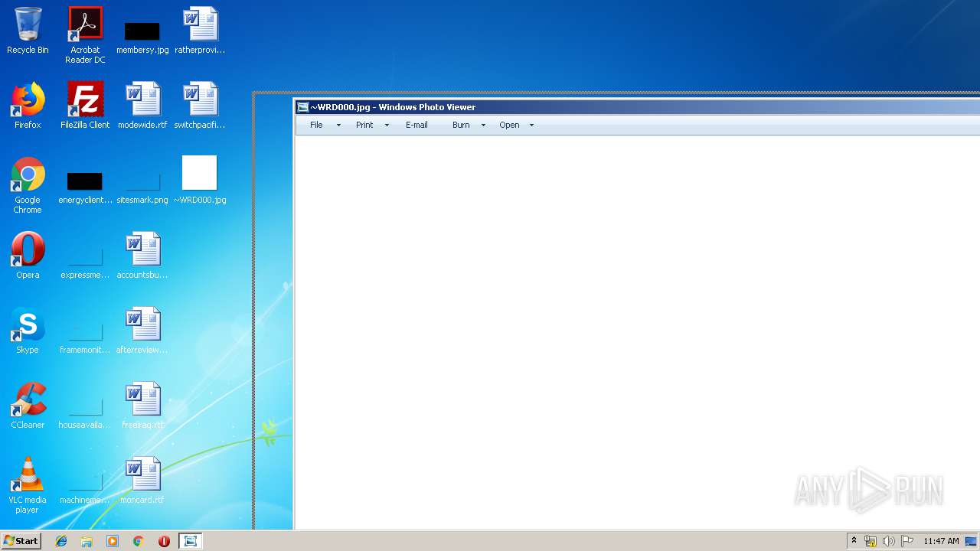Select the modewide.rtf document
This screenshot has height=551, width=980.
coord(142,106)
